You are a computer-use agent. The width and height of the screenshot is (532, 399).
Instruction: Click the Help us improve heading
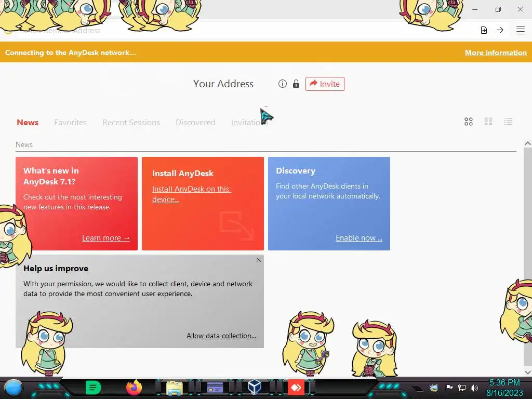click(56, 269)
